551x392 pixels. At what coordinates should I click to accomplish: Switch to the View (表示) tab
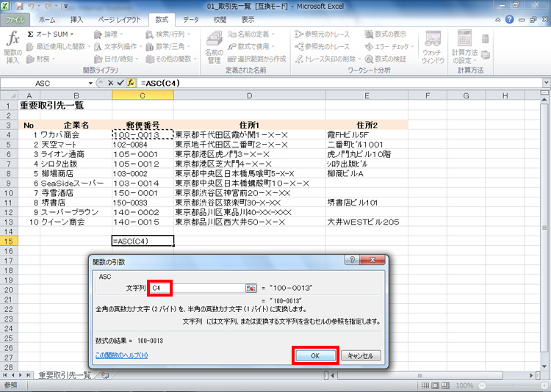point(248,20)
